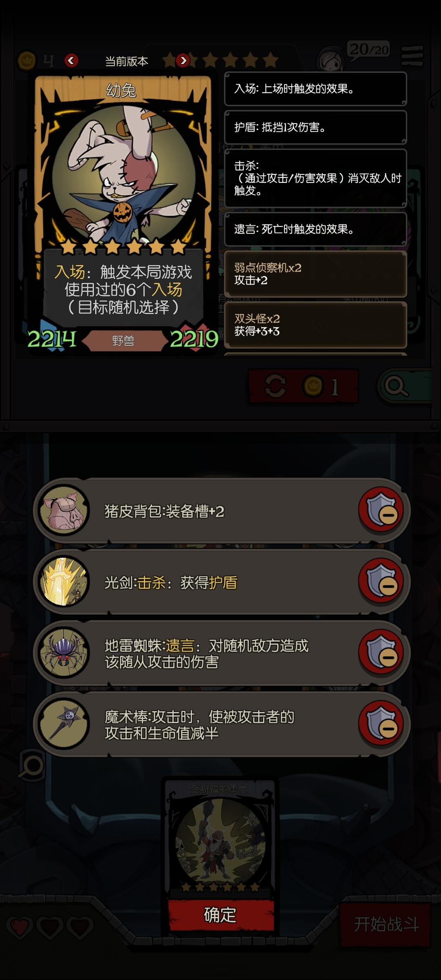The image size is (441, 980).
Task: Click the next version right arrow
Action: coord(183,61)
